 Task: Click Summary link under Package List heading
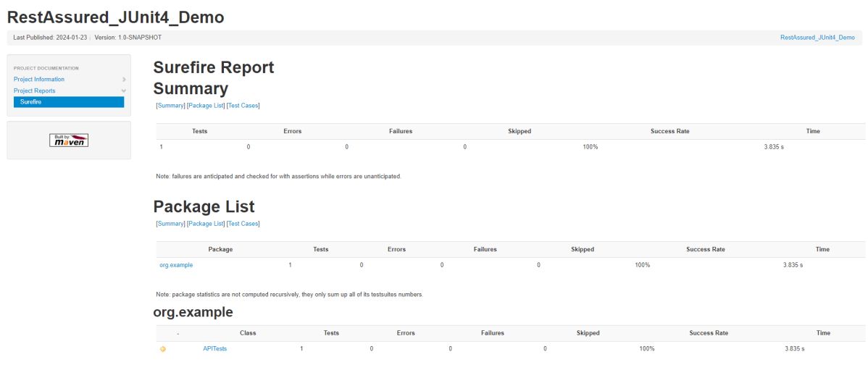pyautogui.click(x=171, y=224)
